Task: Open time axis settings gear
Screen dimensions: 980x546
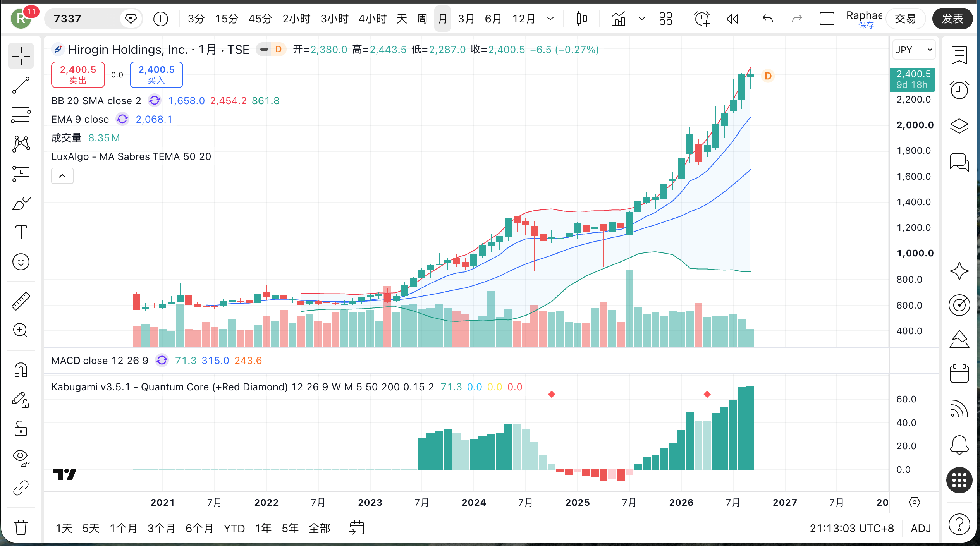Action: (914, 503)
